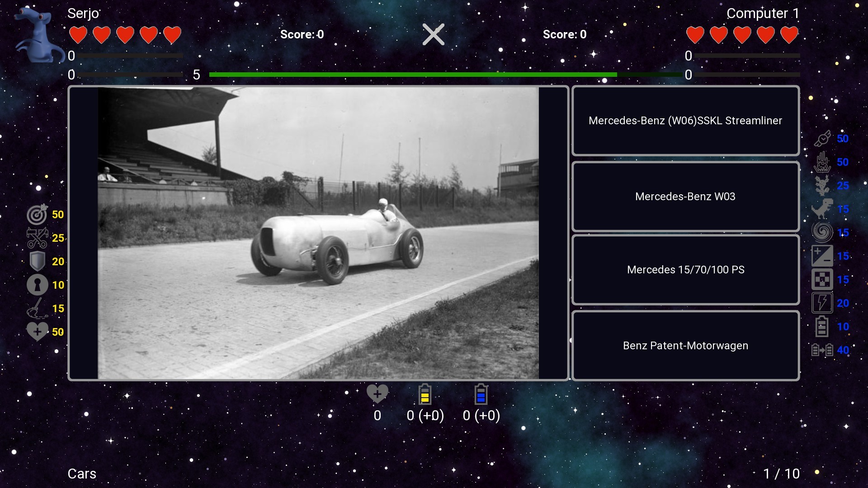Click the wristwatch power-up icon
The height and width of the screenshot is (488, 868).
coord(824,139)
